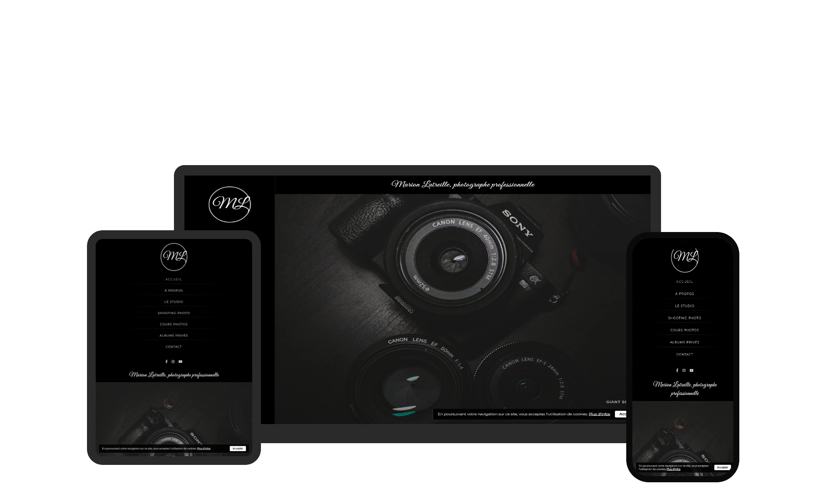This screenshot has height=504, width=835.
Task: Select À propos in tablet menu
Action: point(174,291)
